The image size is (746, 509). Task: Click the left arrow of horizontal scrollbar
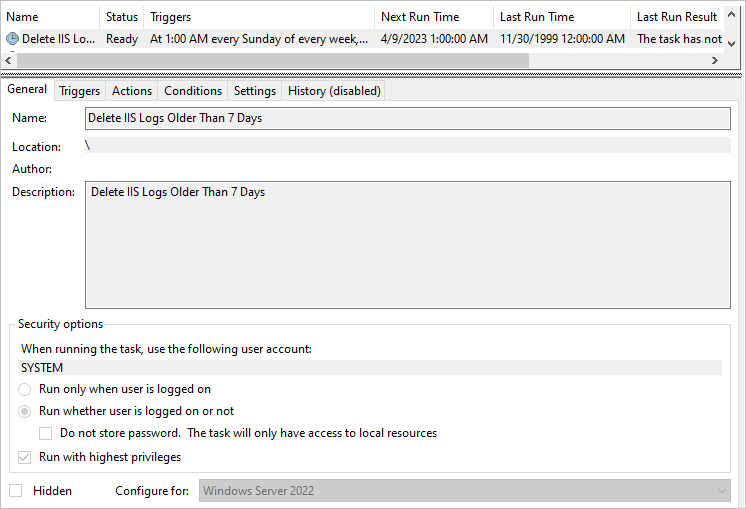(8, 60)
